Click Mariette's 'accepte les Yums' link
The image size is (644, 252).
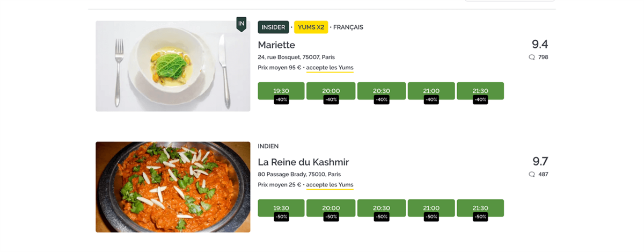(x=330, y=68)
